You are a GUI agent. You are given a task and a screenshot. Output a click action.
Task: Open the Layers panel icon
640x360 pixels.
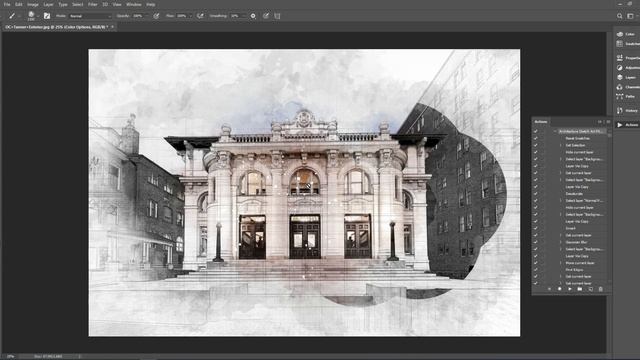click(x=620, y=78)
